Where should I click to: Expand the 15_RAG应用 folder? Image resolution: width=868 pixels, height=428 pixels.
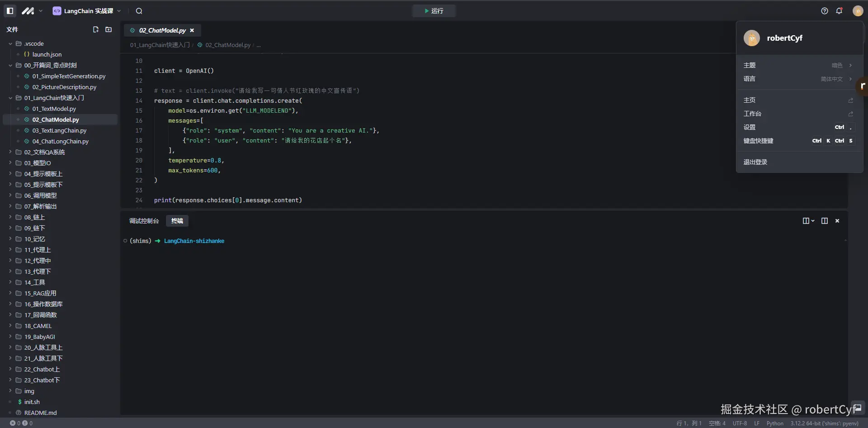click(x=40, y=293)
